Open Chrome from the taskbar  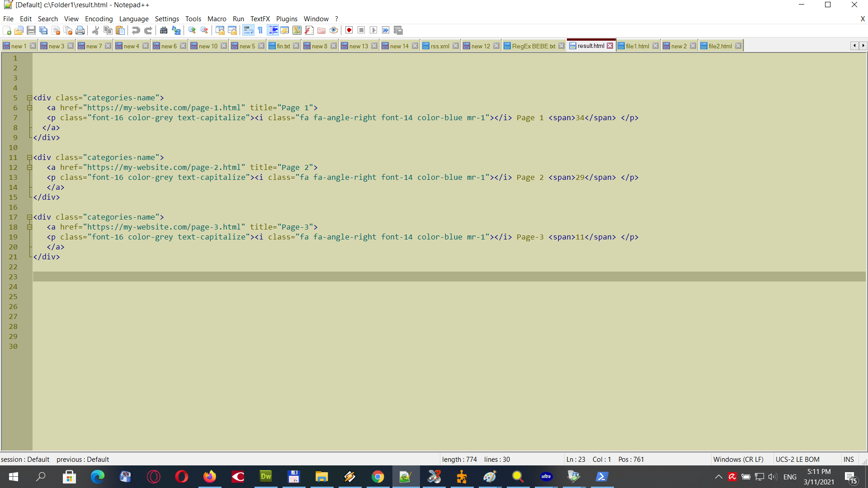coord(377,477)
